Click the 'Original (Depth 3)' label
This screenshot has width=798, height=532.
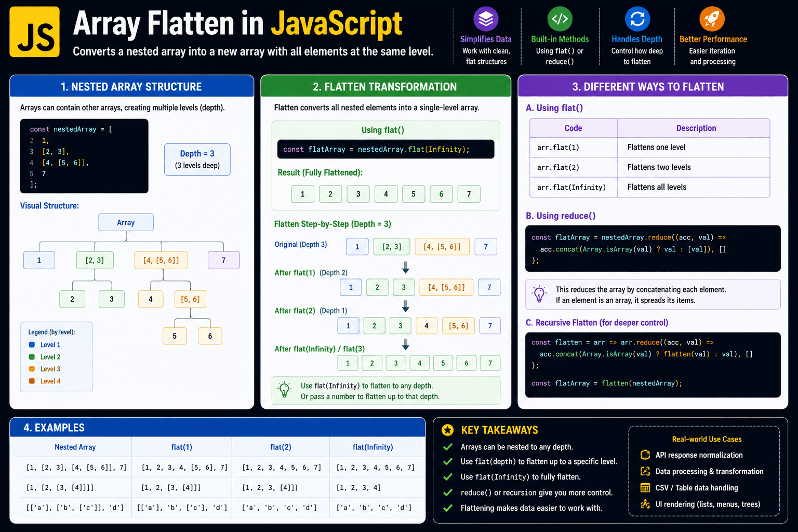tap(301, 244)
